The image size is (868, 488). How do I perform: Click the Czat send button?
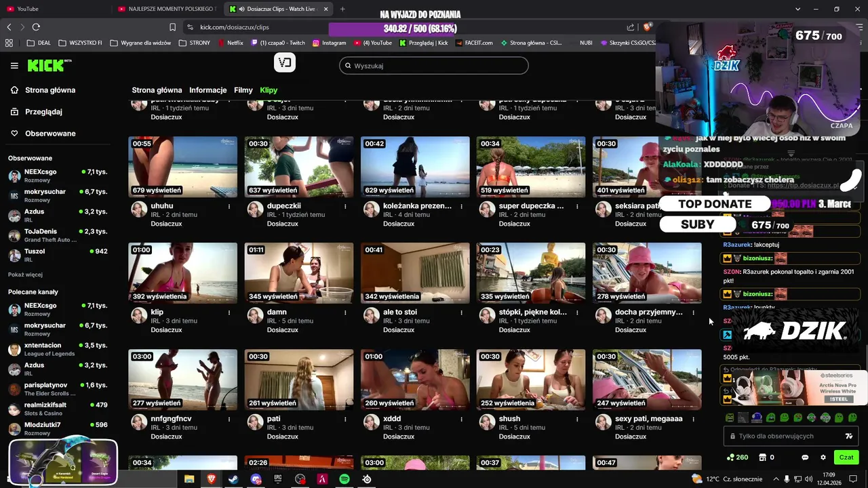click(846, 457)
